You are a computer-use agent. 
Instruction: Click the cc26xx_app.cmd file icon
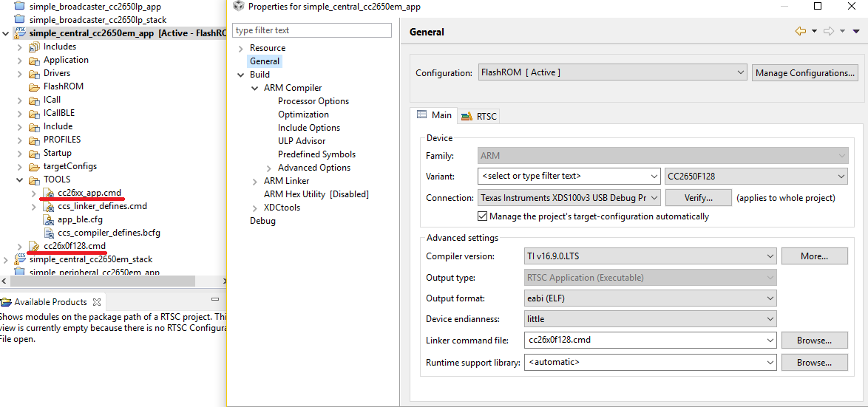click(48, 193)
